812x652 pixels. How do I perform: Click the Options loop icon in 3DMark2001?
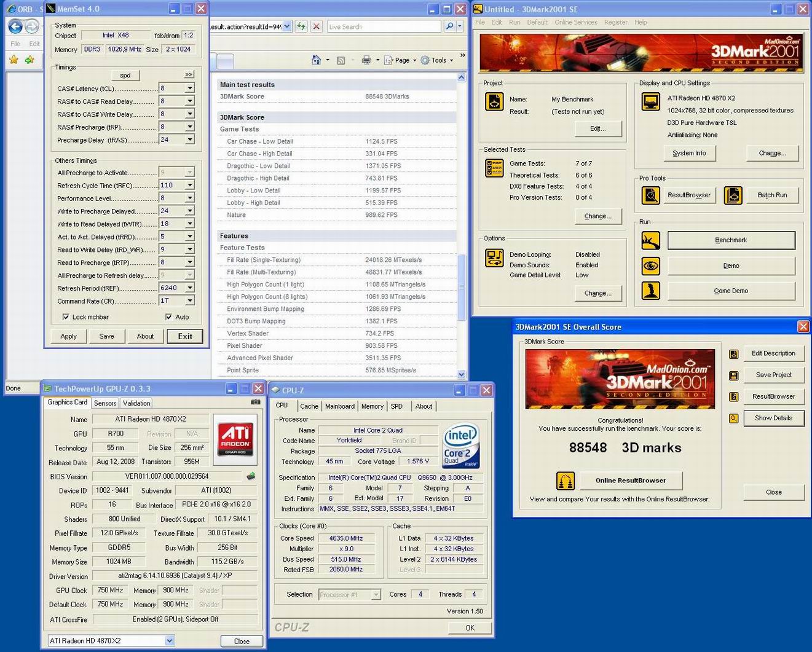494,258
